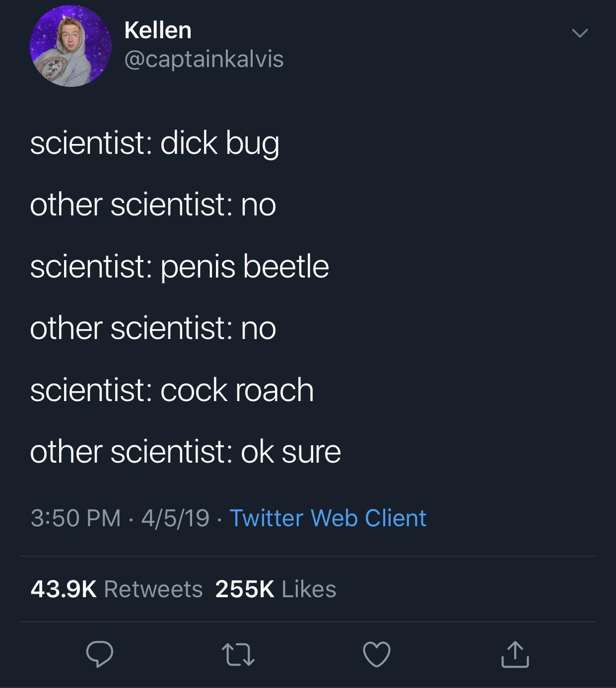616x688 pixels.
Task: Select the "scientist: dick bug" line
Action: 154,144
